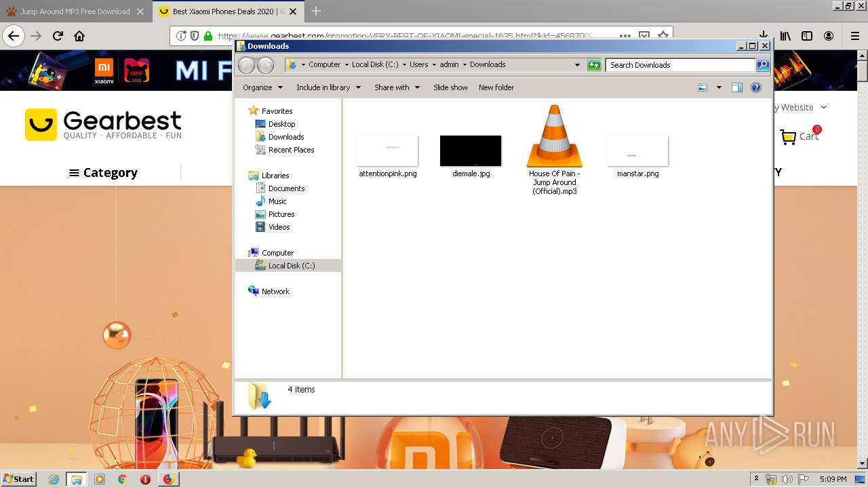The height and width of the screenshot is (488, 868).
Task: Launch Internet Explorer from the taskbar
Action: click(54, 479)
